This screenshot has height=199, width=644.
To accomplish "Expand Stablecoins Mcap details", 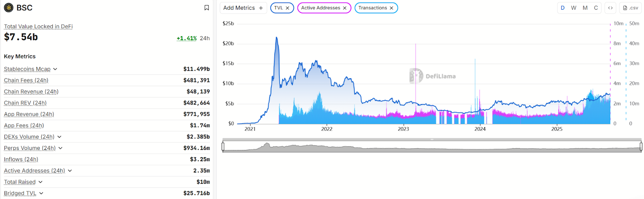I will 55,69.
